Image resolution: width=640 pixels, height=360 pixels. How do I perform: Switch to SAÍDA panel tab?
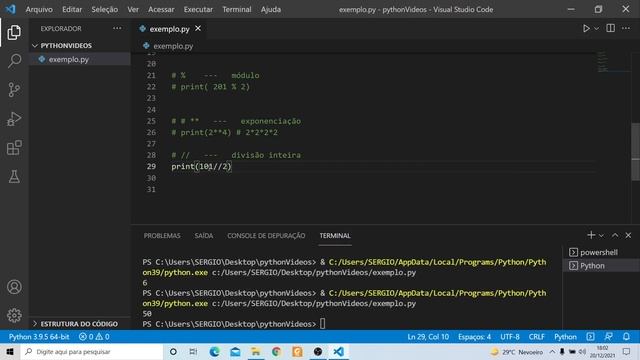pos(204,236)
